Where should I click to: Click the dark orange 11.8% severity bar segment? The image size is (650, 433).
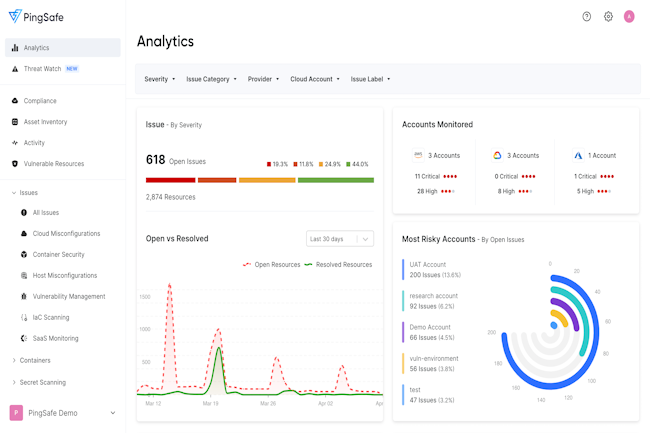click(217, 180)
